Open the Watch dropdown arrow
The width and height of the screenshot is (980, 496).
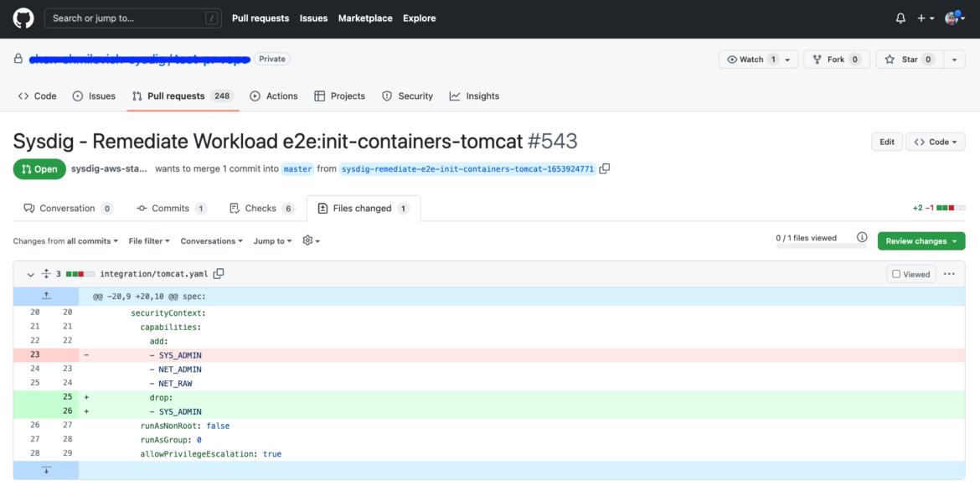tap(788, 59)
